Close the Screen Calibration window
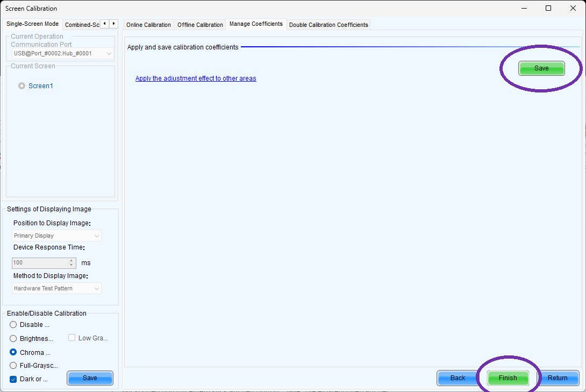Image resolution: width=586 pixels, height=392 pixels. (x=573, y=8)
